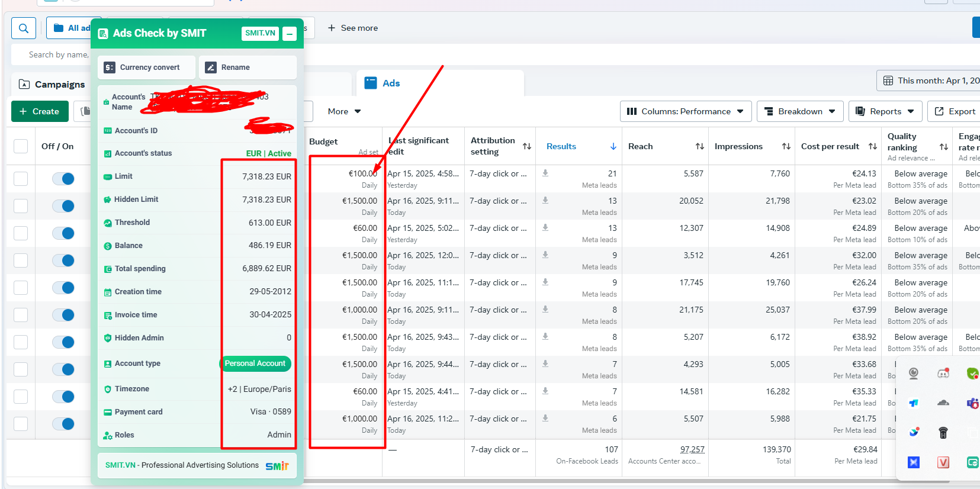Screen dimensions: 980x489
Task: Click download icon in the €32.00 cost row
Action: [545, 255]
